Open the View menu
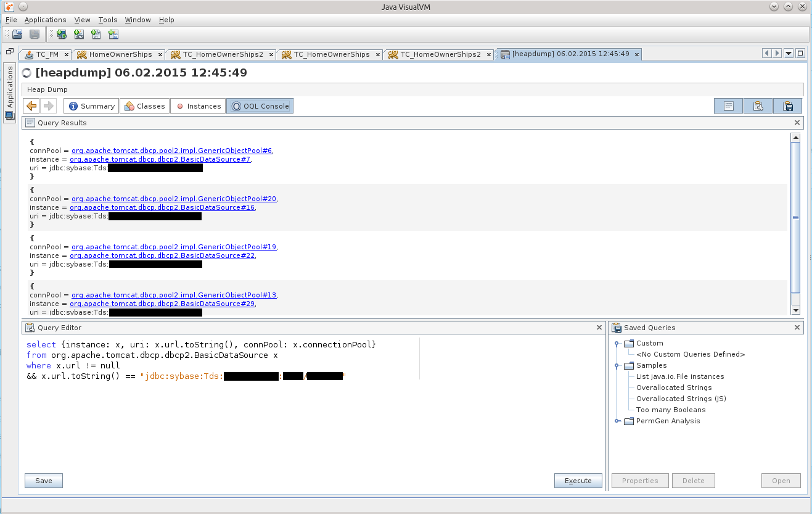Screen dimensions: 812x514 point(82,20)
